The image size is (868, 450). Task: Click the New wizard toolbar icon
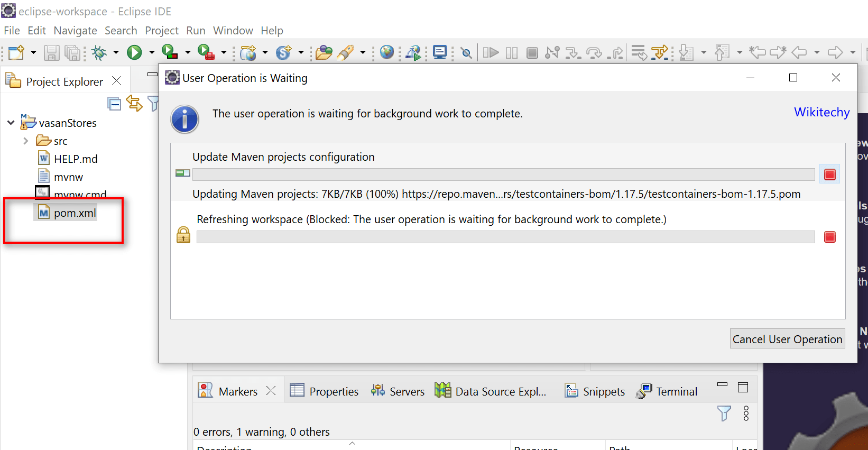click(16, 52)
